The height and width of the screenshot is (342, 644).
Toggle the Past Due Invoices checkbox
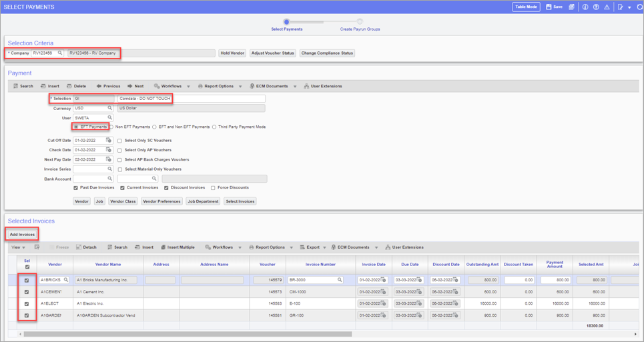75,188
